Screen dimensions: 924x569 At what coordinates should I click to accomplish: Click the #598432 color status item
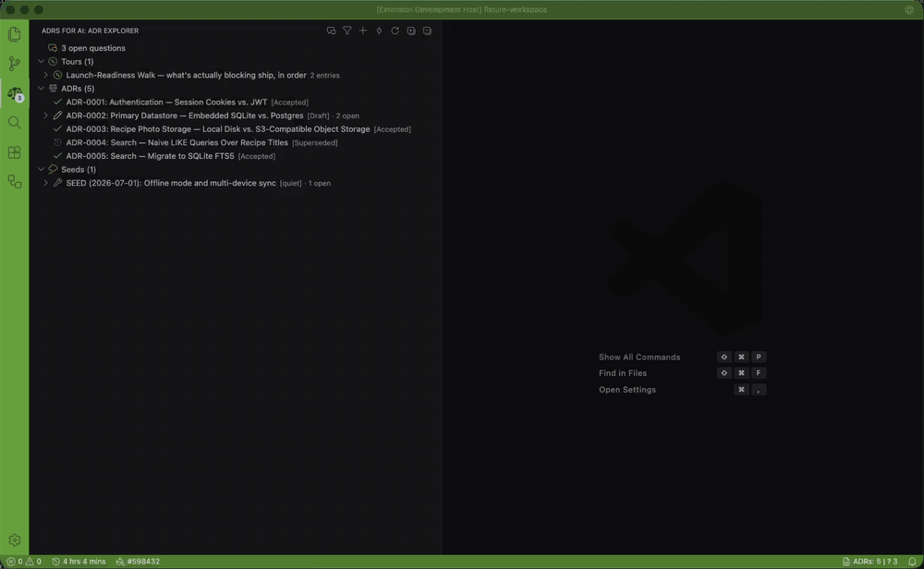(138, 562)
